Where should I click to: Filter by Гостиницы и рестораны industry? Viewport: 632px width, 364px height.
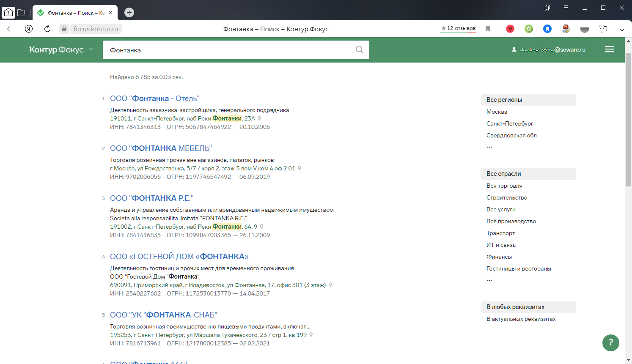519,268
